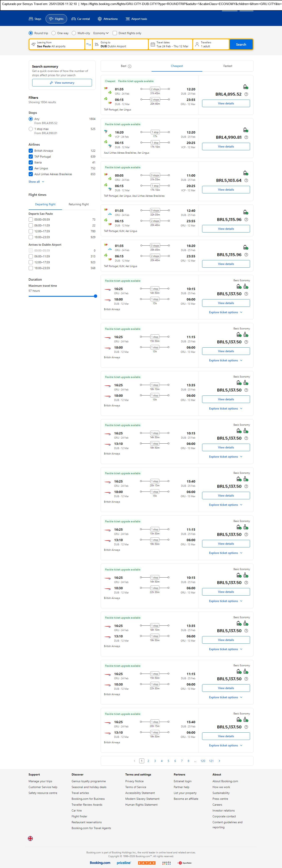Click the View summary button
The image size is (282, 868).
tap(62, 83)
